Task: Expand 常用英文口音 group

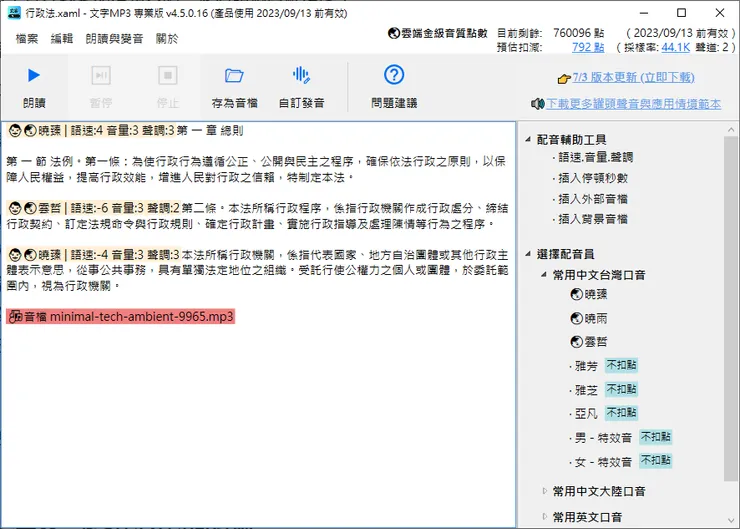Action: pyautogui.click(x=544, y=517)
